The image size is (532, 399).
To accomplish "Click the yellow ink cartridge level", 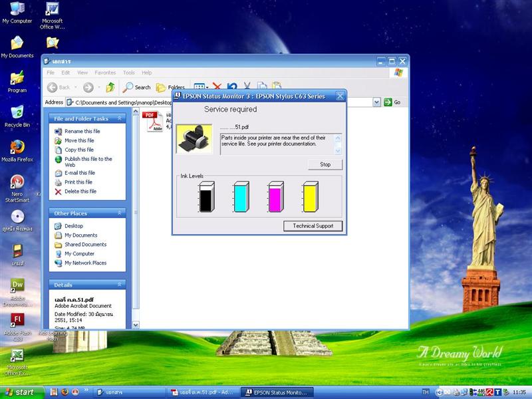I will coord(310,197).
